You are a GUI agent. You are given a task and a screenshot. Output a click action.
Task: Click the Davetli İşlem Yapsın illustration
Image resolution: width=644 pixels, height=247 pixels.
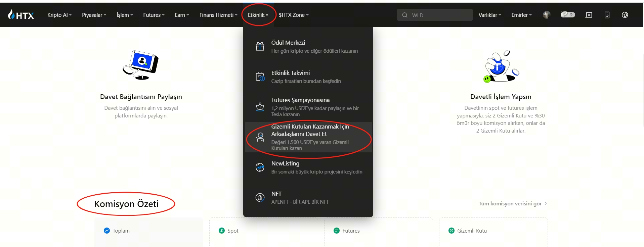[501, 66]
